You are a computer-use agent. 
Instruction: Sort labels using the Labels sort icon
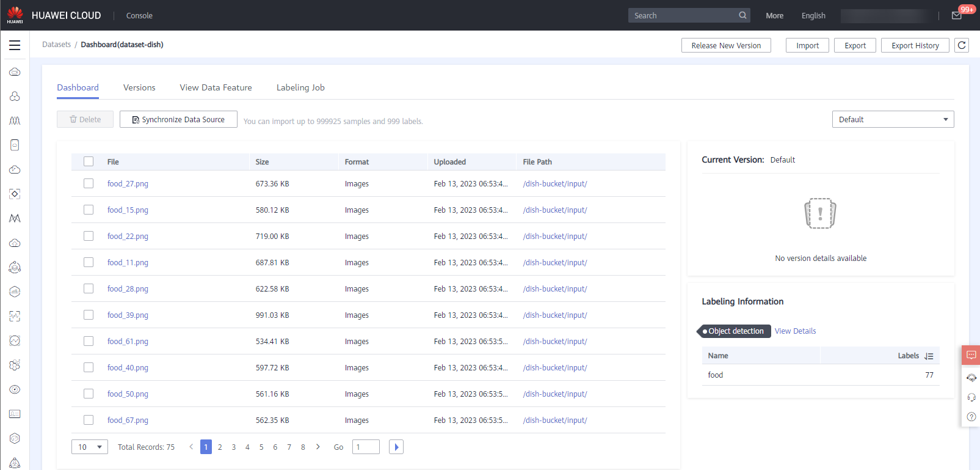tap(929, 356)
